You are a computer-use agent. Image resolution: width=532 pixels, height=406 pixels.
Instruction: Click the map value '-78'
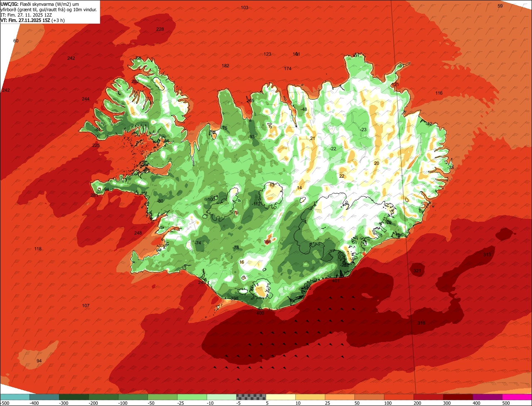click(x=236, y=247)
